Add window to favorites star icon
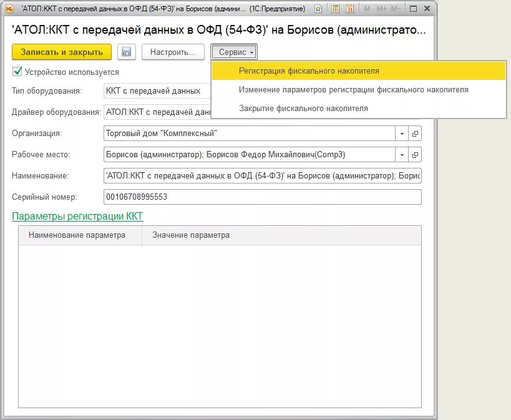This screenshot has height=420, width=511. point(318,9)
